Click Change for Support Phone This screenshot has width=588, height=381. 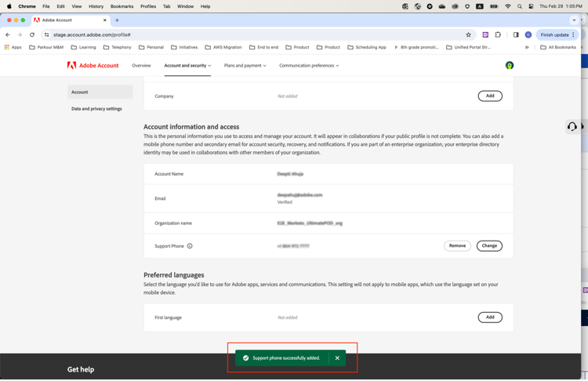click(489, 246)
